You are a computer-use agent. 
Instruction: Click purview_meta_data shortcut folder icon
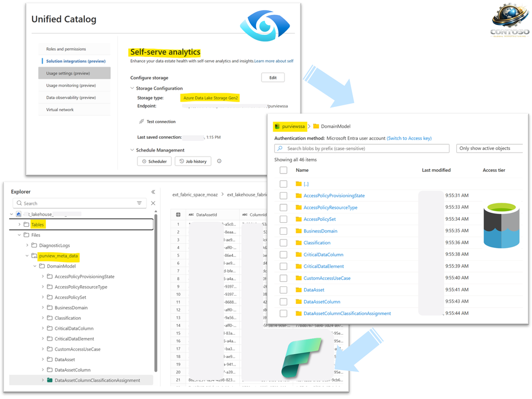pyautogui.click(x=34, y=255)
